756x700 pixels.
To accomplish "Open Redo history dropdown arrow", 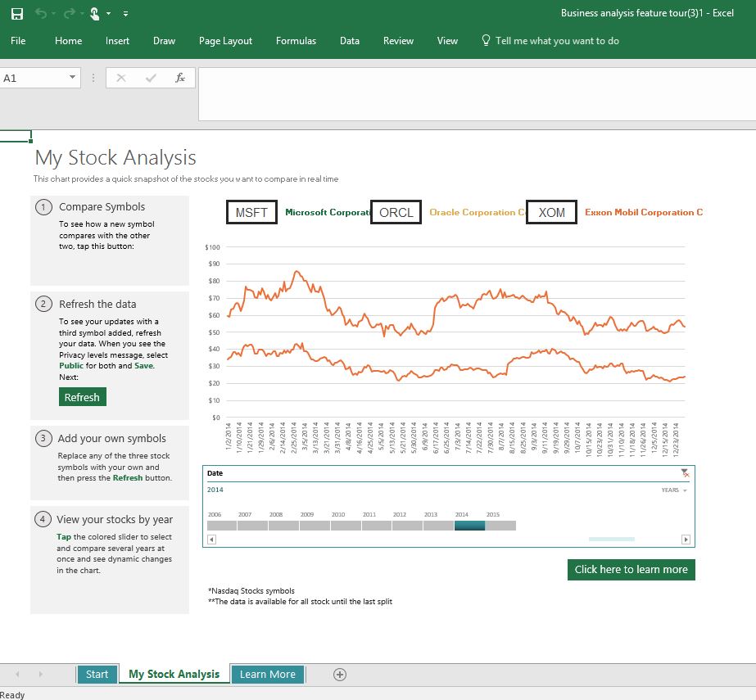I will [x=81, y=13].
